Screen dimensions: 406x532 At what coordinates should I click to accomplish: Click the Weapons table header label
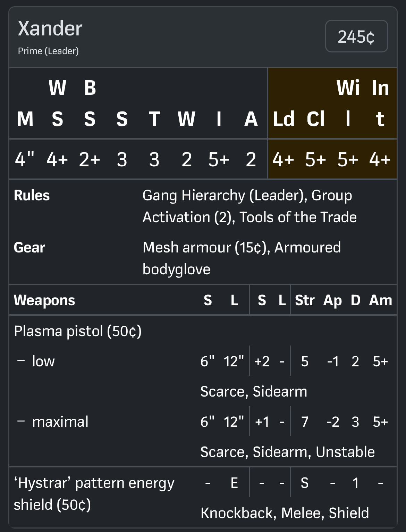[x=44, y=300]
